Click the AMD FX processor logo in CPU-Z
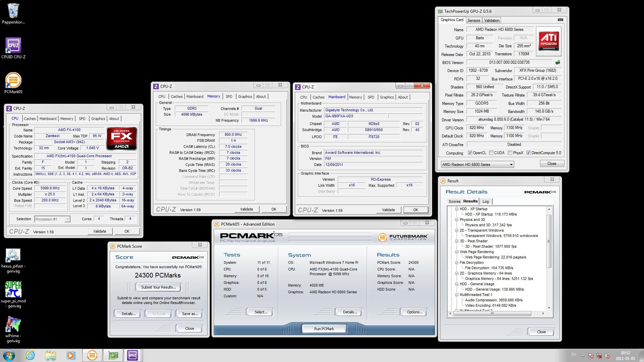 coord(122,138)
